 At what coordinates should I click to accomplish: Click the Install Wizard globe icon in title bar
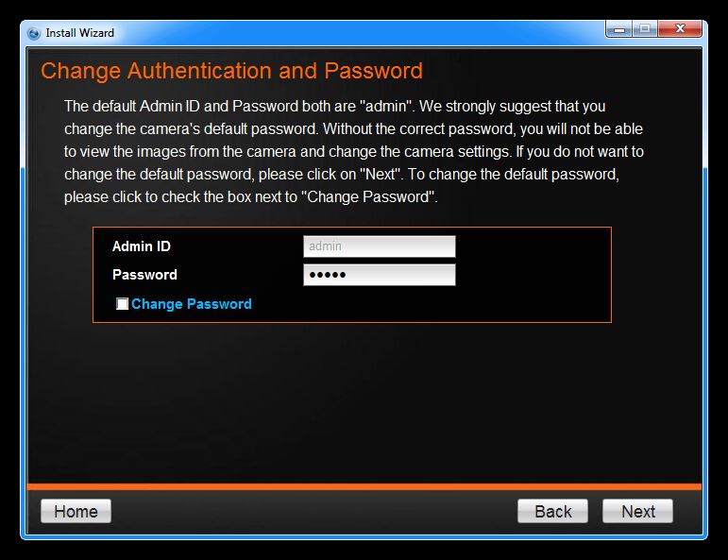33,33
